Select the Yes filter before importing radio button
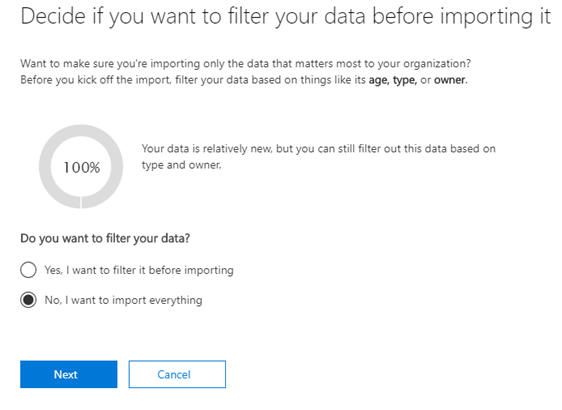Viewport: 562px width, 410px height. pyautogui.click(x=28, y=270)
